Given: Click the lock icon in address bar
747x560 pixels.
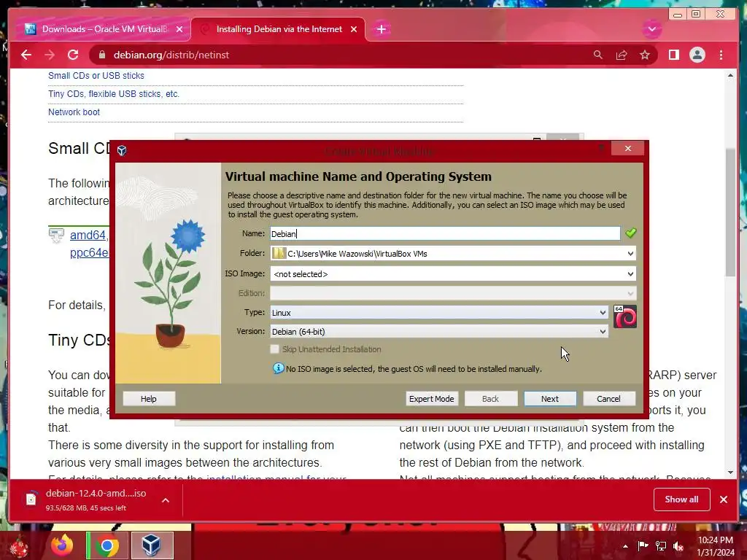Looking at the screenshot, I should pyautogui.click(x=101, y=55).
